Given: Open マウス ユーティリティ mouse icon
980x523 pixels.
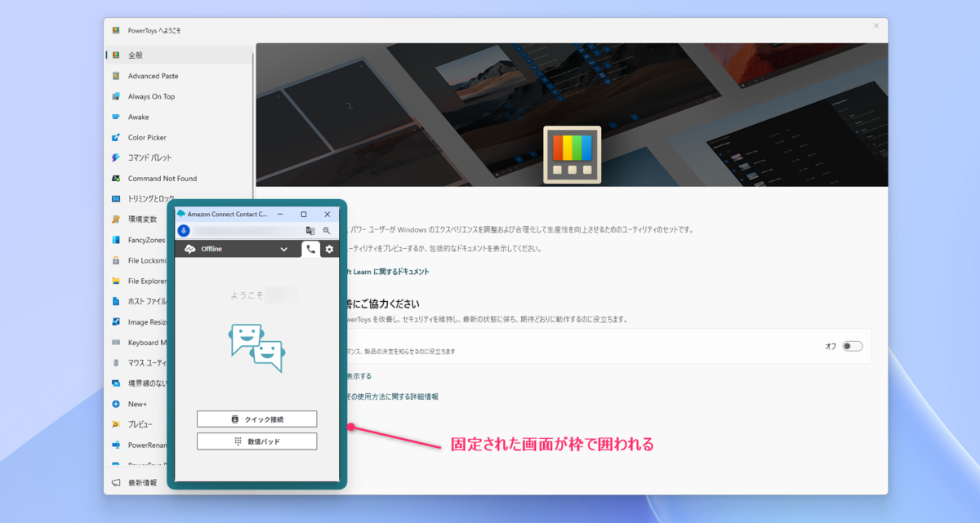Looking at the screenshot, I should 116,362.
